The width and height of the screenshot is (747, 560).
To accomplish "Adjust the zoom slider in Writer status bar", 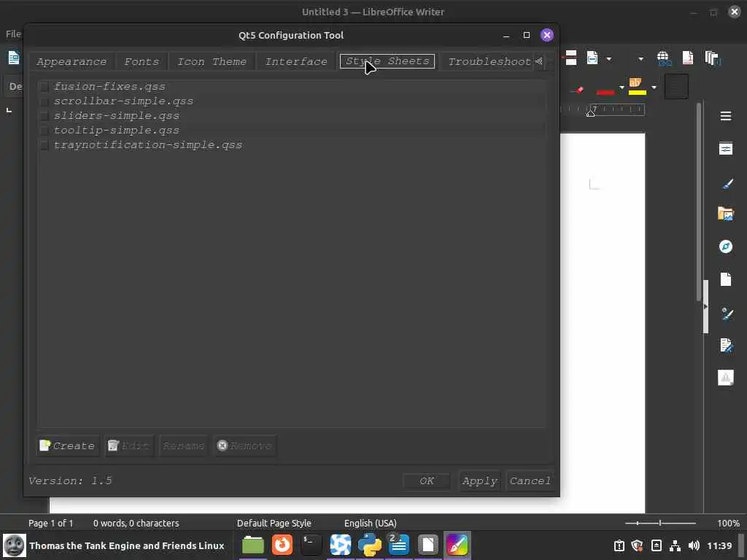I will tap(660, 524).
